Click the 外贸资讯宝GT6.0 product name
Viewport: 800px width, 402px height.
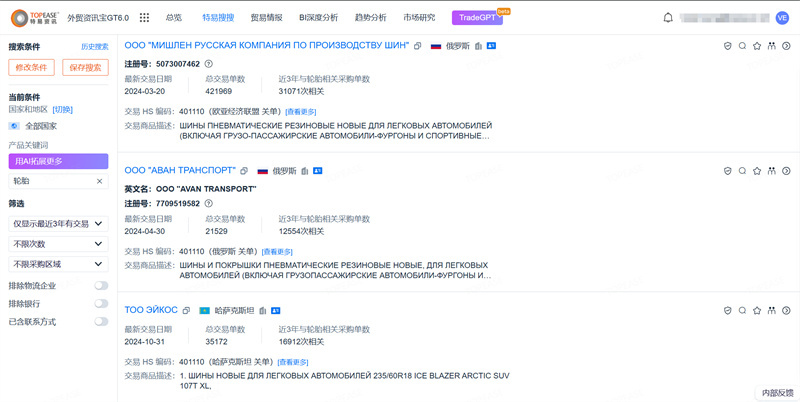point(98,18)
